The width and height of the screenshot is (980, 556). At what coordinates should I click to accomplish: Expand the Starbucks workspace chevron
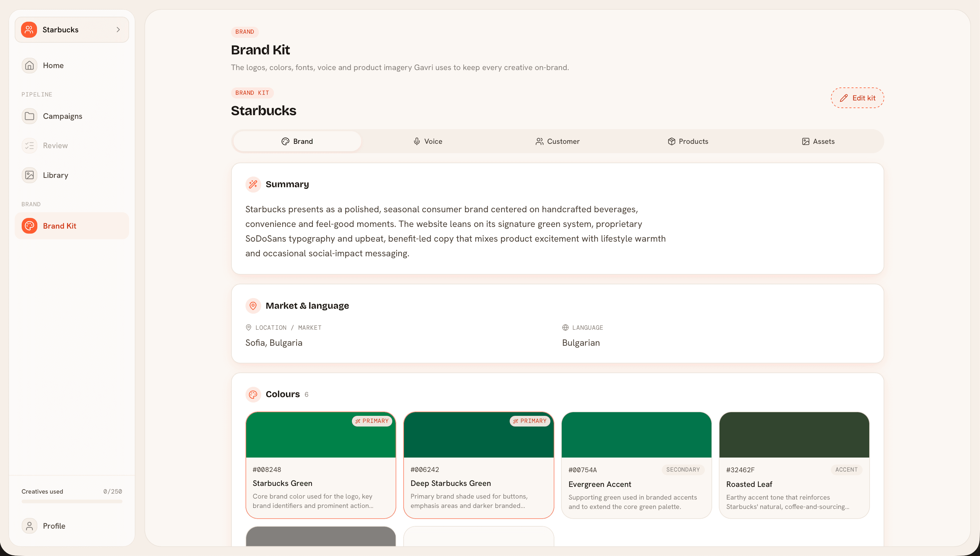click(118, 29)
